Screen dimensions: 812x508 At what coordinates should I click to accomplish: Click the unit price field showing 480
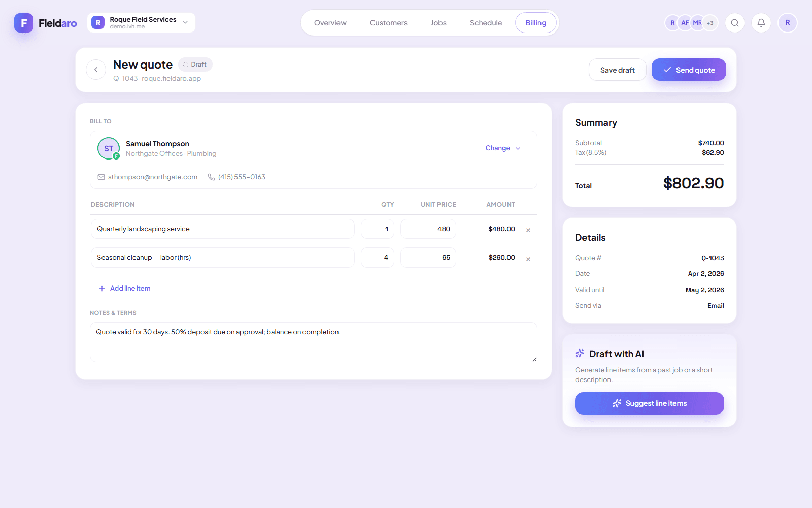click(428, 229)
